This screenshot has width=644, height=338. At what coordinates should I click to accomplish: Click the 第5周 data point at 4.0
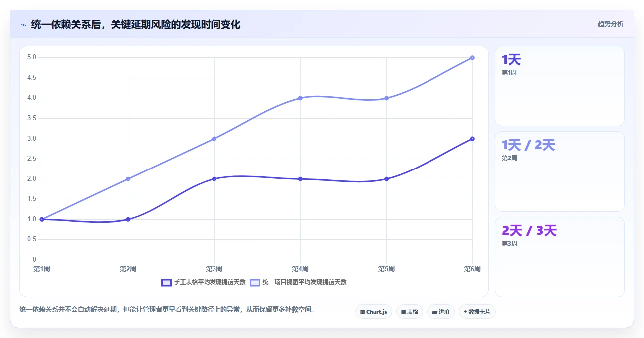click(x=386, y=98)
